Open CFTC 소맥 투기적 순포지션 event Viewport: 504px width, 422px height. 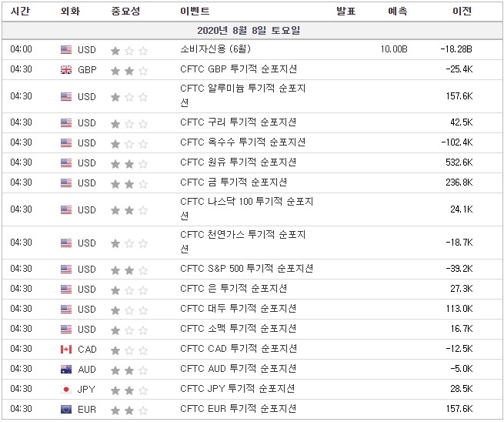[239, 328]
